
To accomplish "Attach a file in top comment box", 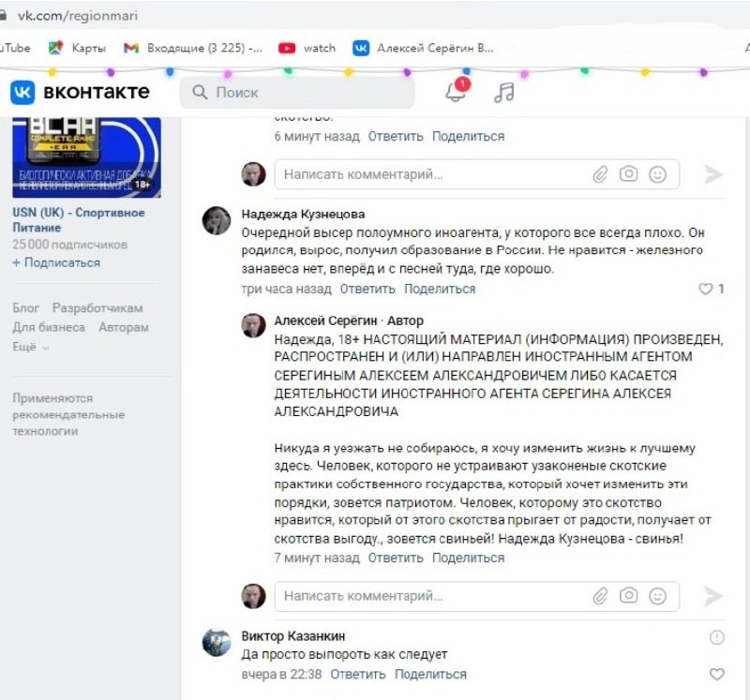I will (600, 174).
